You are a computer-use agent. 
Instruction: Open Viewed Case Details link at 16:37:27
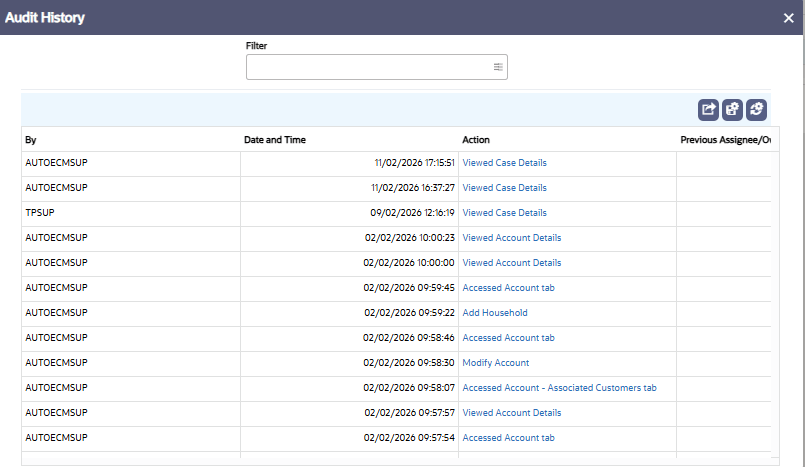tap(504, 188)
